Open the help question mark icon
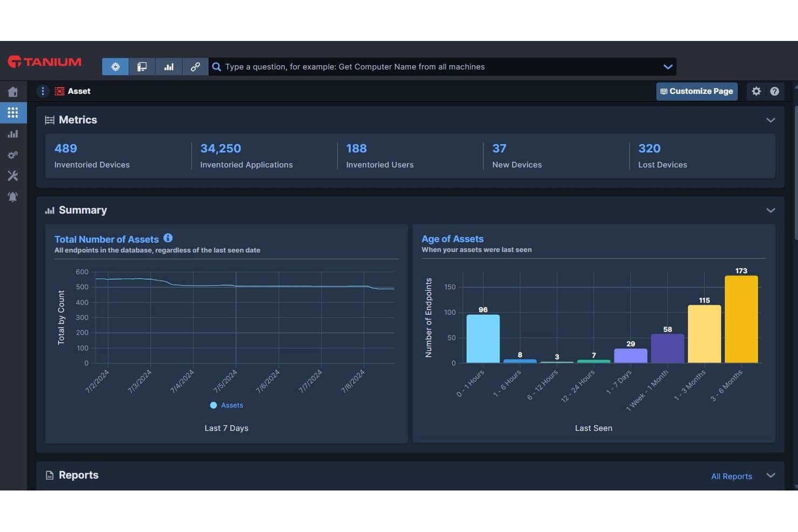The width and height of the screenshot is (798, 532). [x=775, y=91]
